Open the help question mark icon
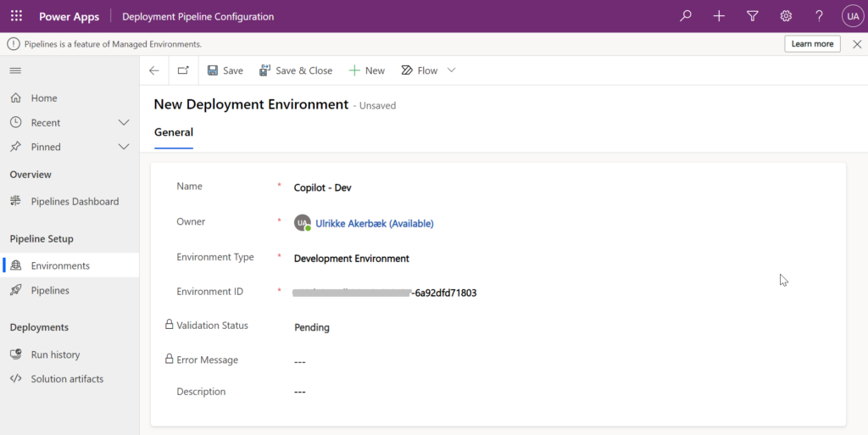Viewport: 868px width, 435px height. [820, 16]
